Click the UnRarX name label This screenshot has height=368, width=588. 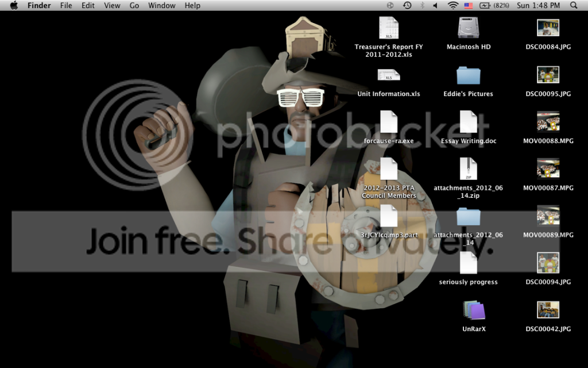pos(474,329)
